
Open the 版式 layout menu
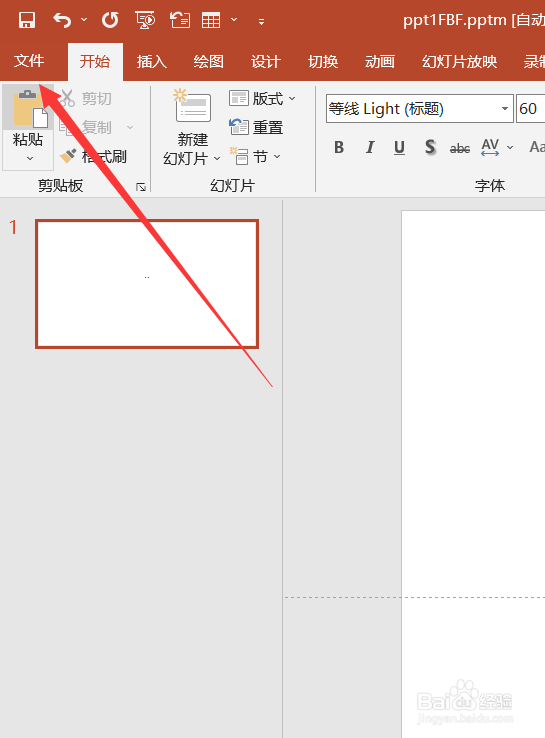[x=262, y=98]
